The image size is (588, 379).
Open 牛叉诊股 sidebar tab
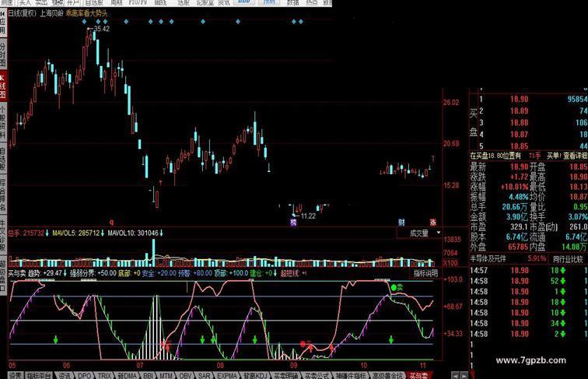[x=2, y=235]
